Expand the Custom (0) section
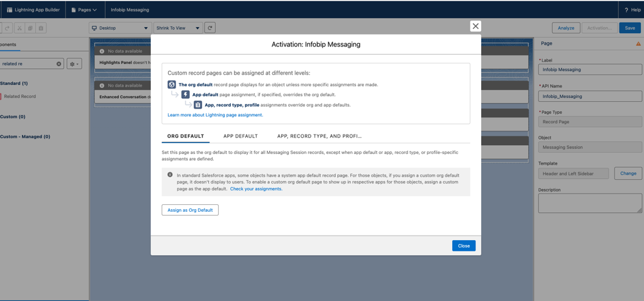 point(13,117)
